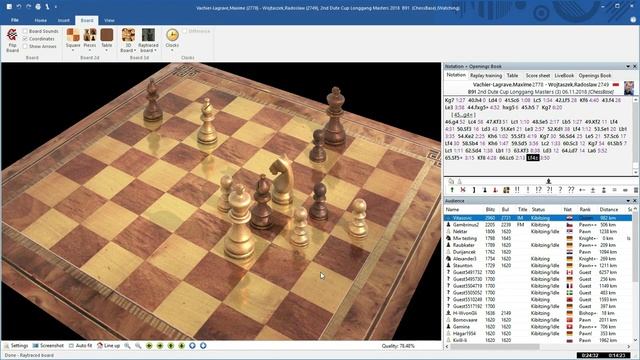Open the quick access toolbar dropdown
Image resolution: width=640 pixels, height=360 pixels.
pos(56,7)
